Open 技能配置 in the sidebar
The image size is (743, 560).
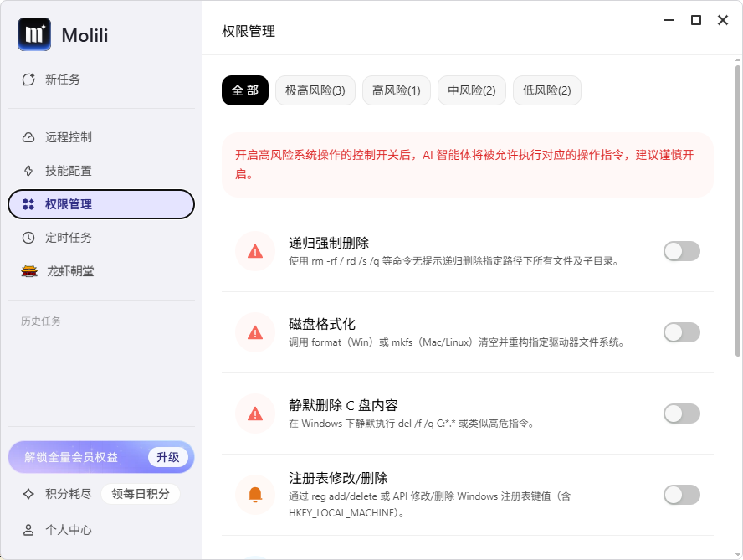101,171
